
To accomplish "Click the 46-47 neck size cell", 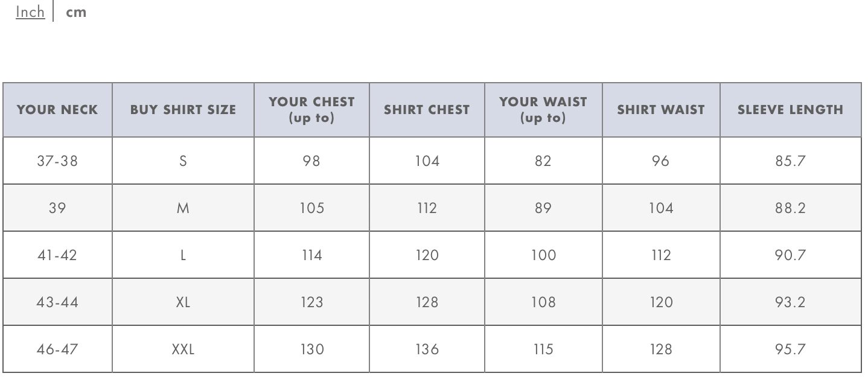I will 57,349.
